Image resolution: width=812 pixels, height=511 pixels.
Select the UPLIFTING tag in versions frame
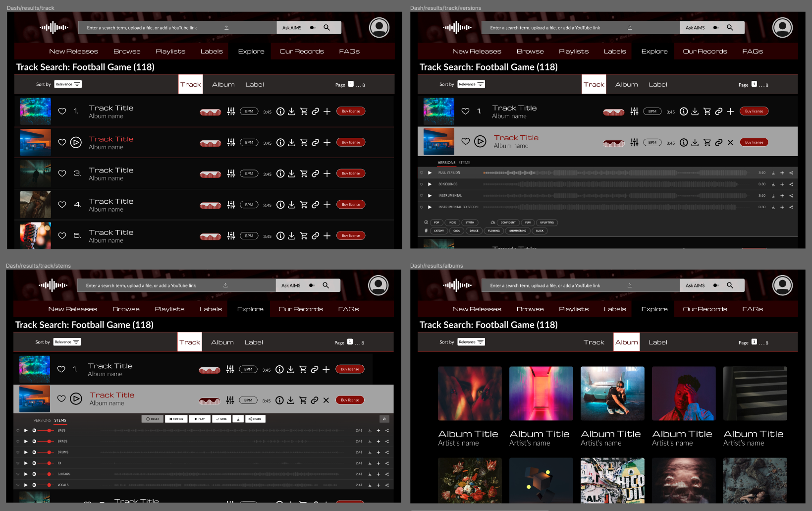coord(547,223)
